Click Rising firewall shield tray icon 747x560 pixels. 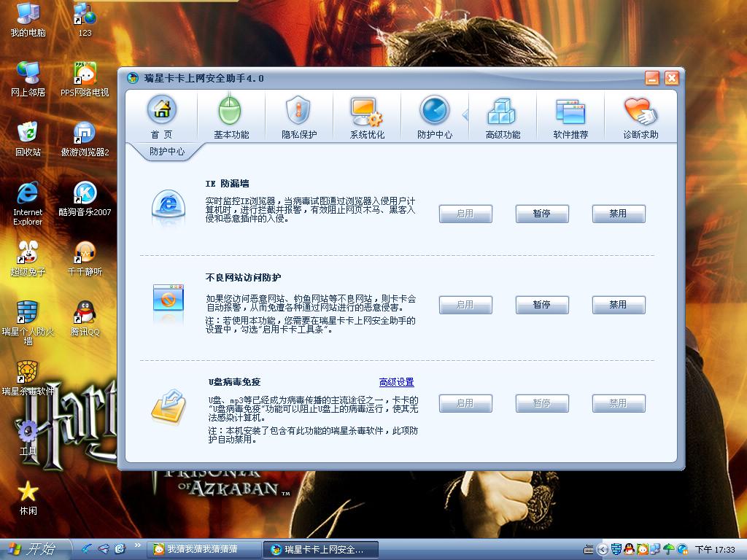pyautogui.click(x=616, y=550)
